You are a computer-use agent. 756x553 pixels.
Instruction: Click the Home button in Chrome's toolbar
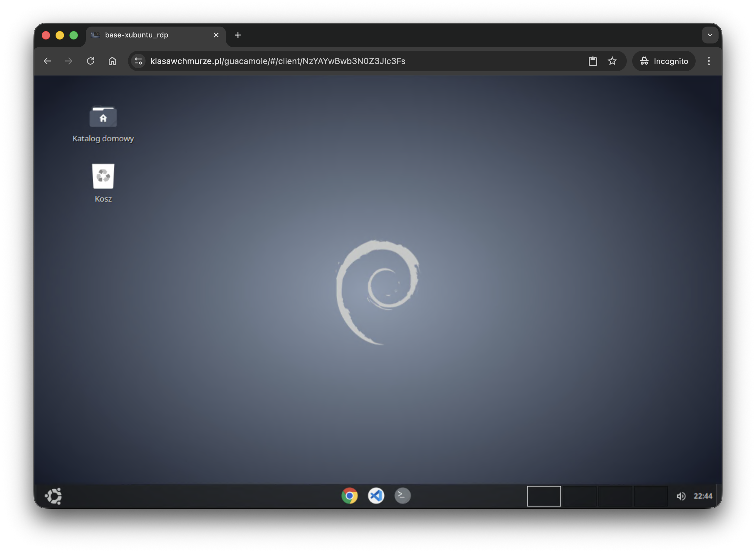click(x=113, y=61)
